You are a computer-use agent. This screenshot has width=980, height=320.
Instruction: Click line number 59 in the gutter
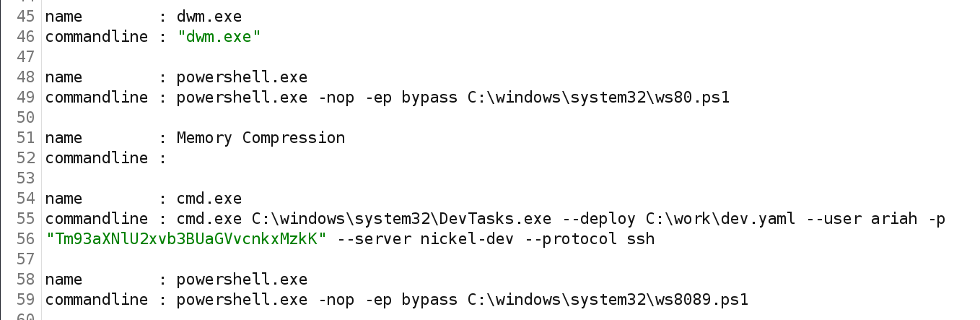(x=27, y=300)
